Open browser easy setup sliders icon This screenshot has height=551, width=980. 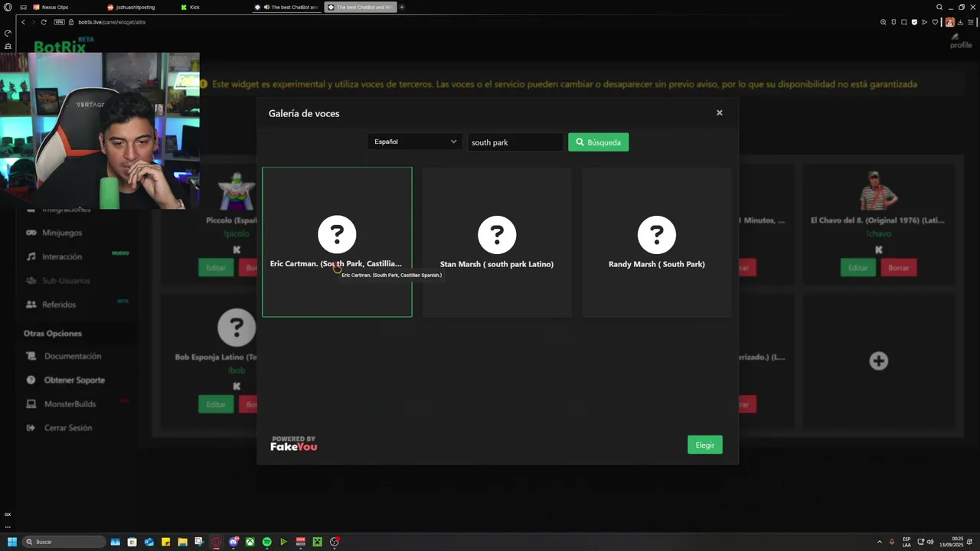(971, 22)
